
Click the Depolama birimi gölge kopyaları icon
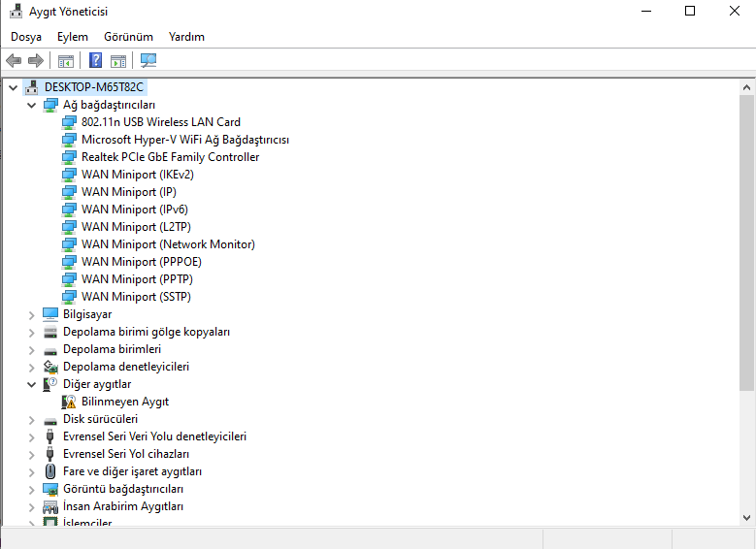tap(50, 332)
